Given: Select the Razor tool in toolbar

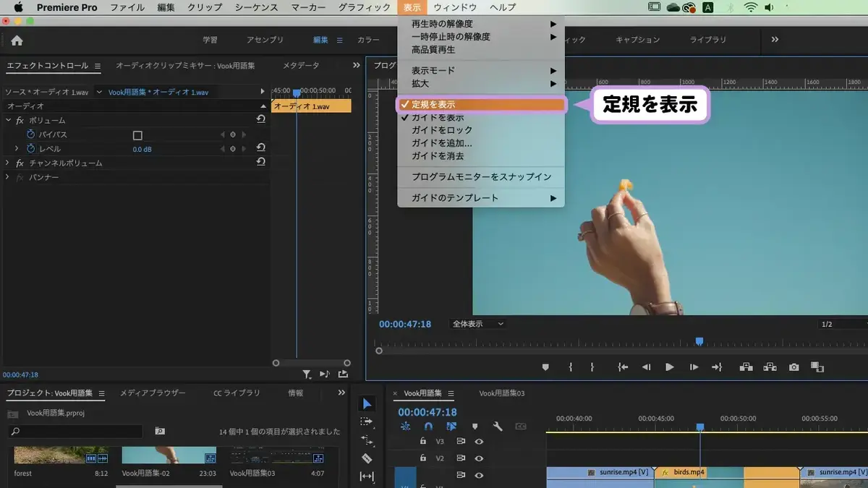Looking at the screenshot, I should [x=367, y=458].
